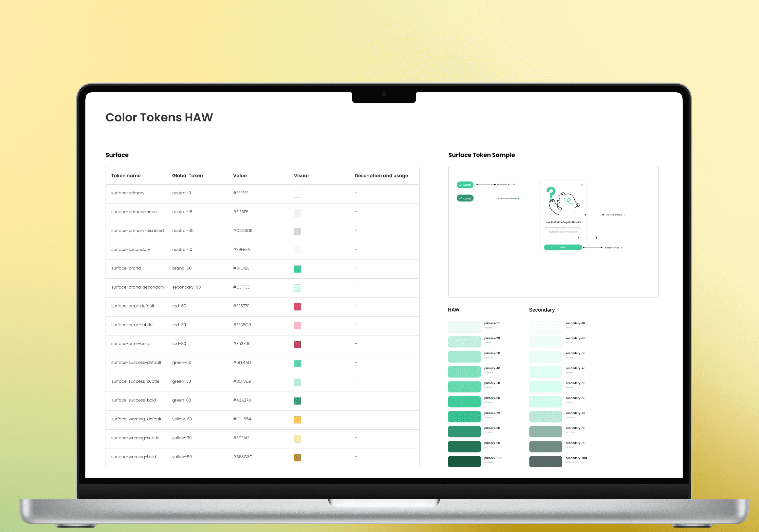The height and width of the screenshot is (532, 759).
Task: Click the "neutral-40" global token cell
Action: tap(183, 231)
